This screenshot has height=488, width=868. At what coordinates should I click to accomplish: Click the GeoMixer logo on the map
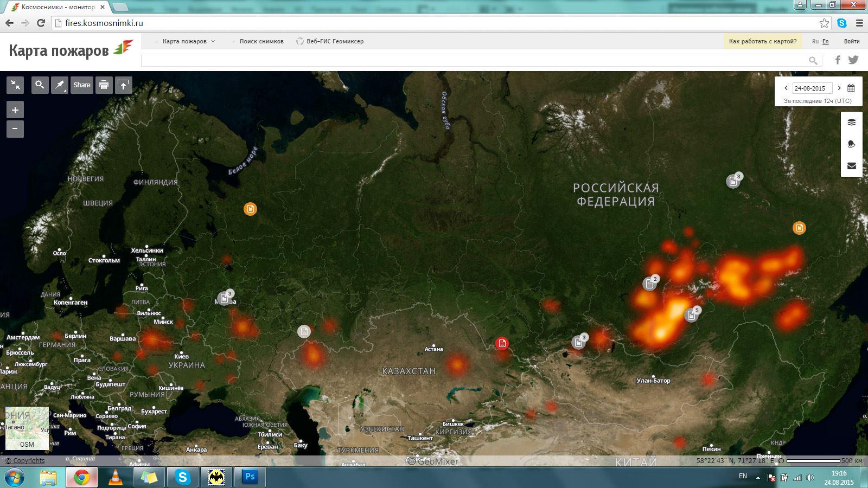pos(433,461)
